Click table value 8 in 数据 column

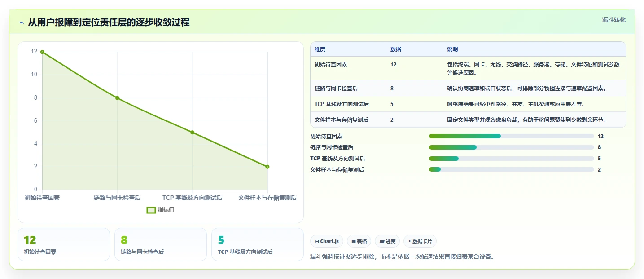(x=392, y=89)
